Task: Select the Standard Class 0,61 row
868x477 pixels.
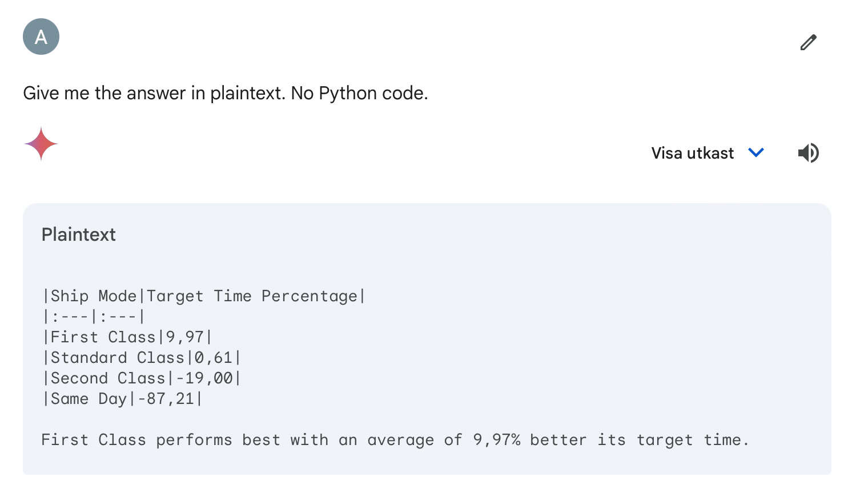Action: 142,358
